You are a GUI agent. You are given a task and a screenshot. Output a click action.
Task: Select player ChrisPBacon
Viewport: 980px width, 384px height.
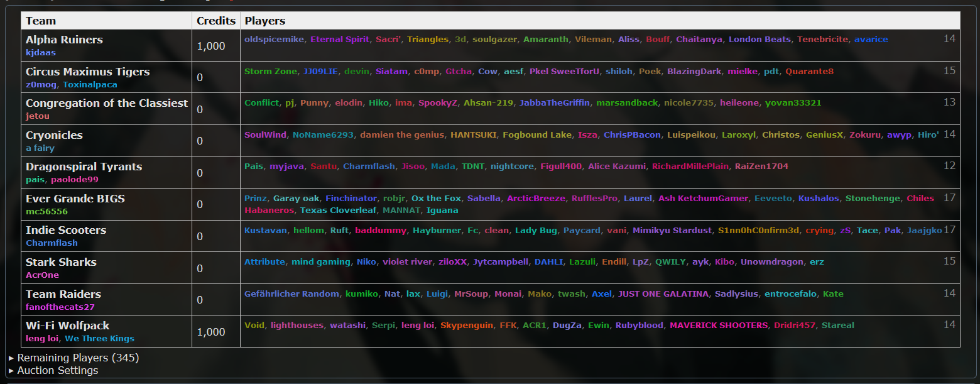pyautogui.click(x=632, y=135)
